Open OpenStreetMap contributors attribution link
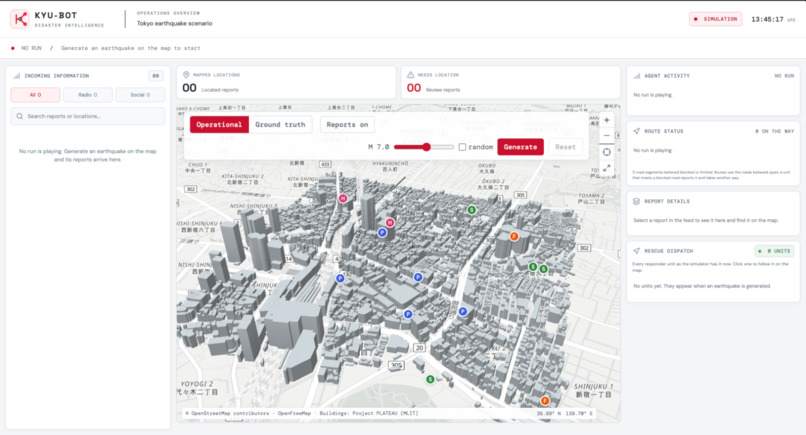 (227, 413)
